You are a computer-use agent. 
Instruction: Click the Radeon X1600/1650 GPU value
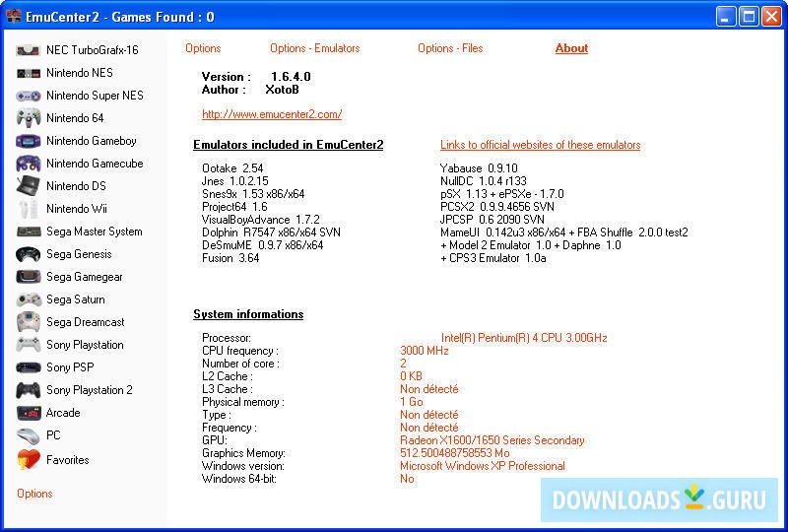pos(492,440)
